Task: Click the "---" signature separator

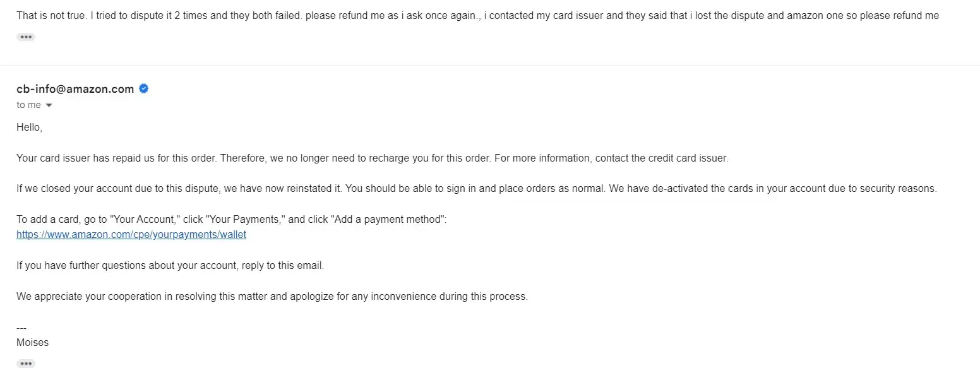Action: click(x=21, y=328)
